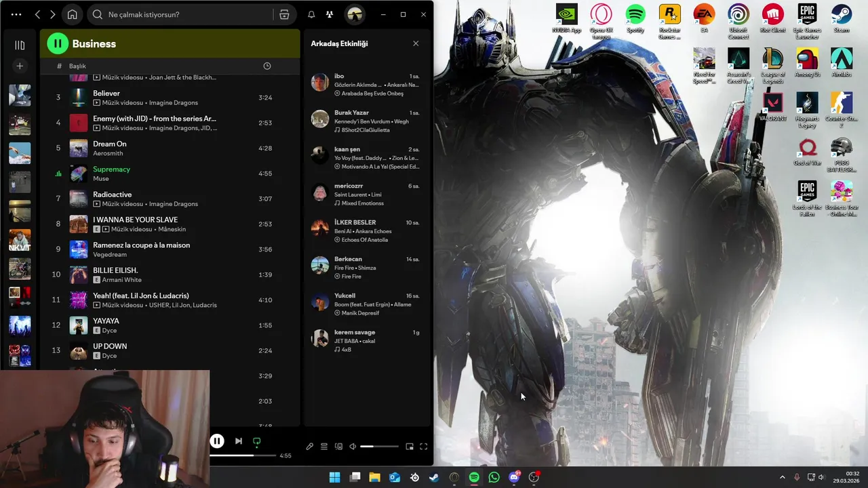This screenshot has width=868, height=488.
Task: Open the 8Shot2CilaGiulietta playlist link
Action: pyautogui.click(x=366, y=130)
